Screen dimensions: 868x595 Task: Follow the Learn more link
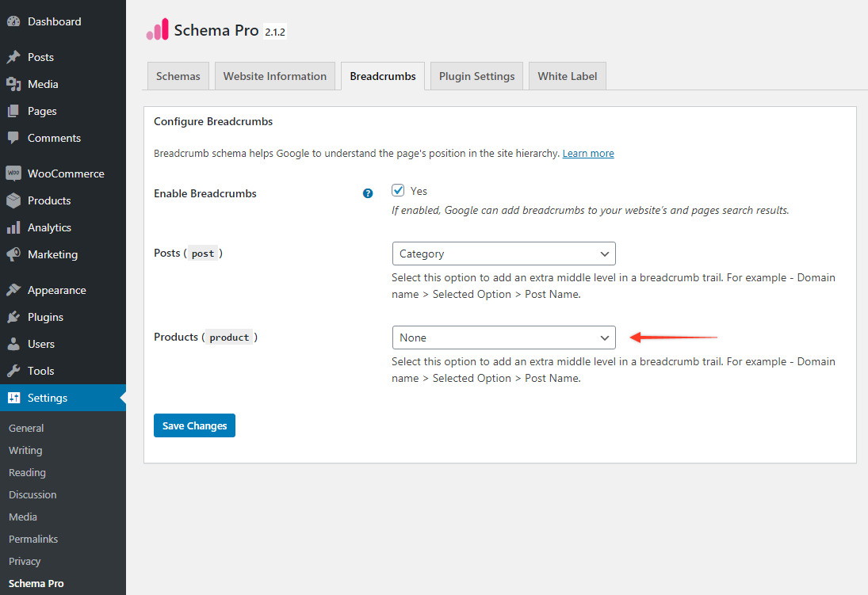pos(587,153)
